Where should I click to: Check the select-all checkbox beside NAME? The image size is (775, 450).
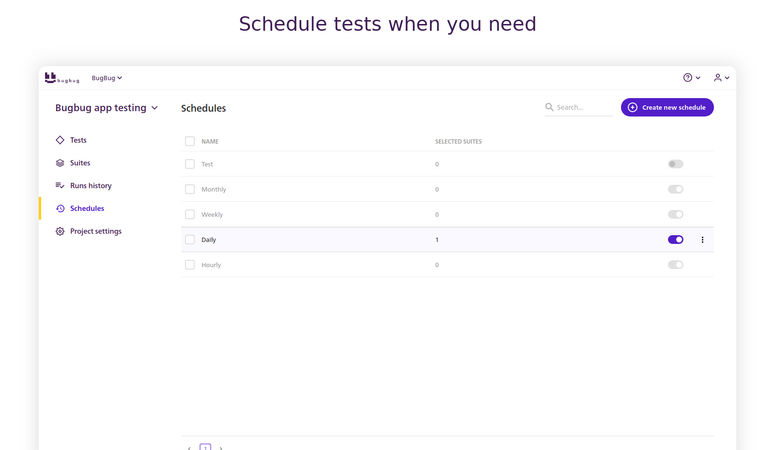(x=190, y=141)
